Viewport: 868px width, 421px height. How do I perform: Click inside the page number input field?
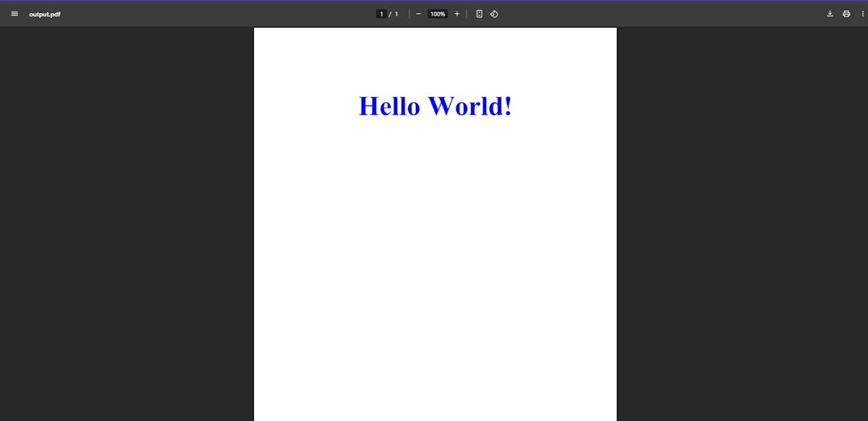(x=381, y=13)
